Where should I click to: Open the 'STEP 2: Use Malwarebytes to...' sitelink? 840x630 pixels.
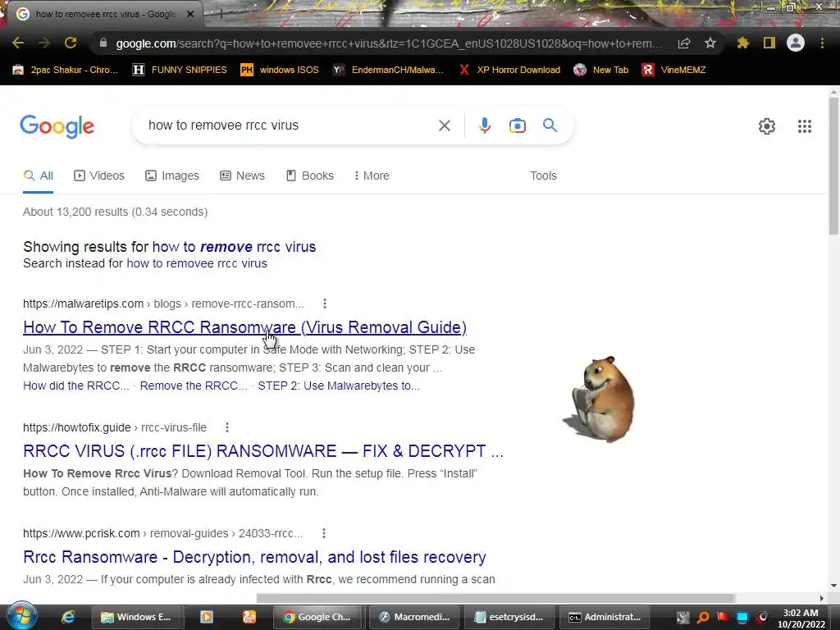(339, 386)
